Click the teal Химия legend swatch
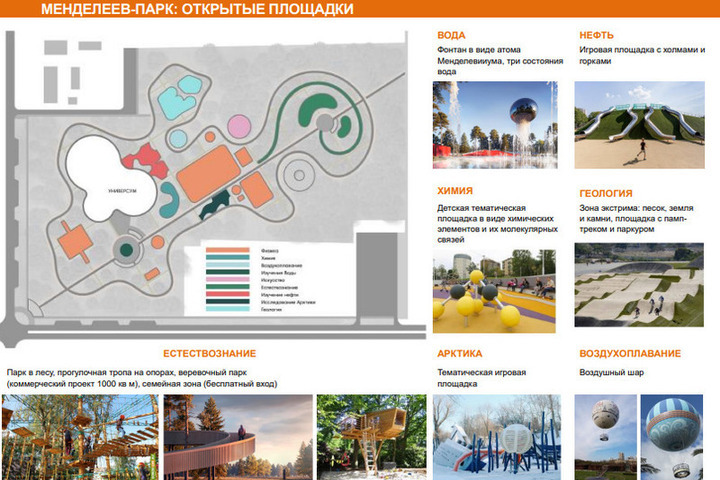Image resolution: width=720 pixels, height=480 pixels. (227, 258)
